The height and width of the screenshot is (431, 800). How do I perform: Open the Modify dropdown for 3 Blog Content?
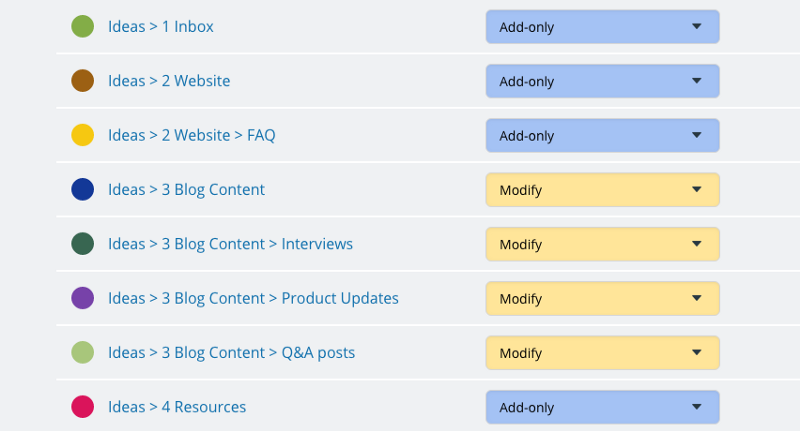tap(603, 190)
